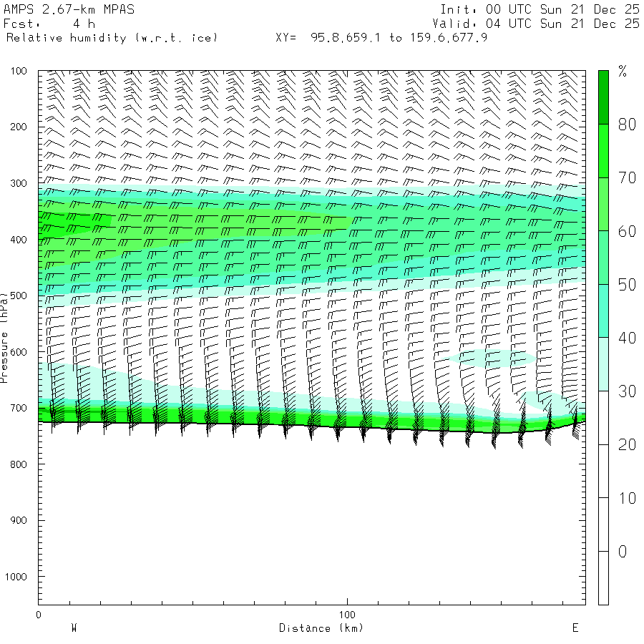This screenshot has width=644, height=644.
Task: Click the 'Init: 00 UTC Sun 21 Dec 25' text
Action: pyautogui.click(x=540, y=9)
